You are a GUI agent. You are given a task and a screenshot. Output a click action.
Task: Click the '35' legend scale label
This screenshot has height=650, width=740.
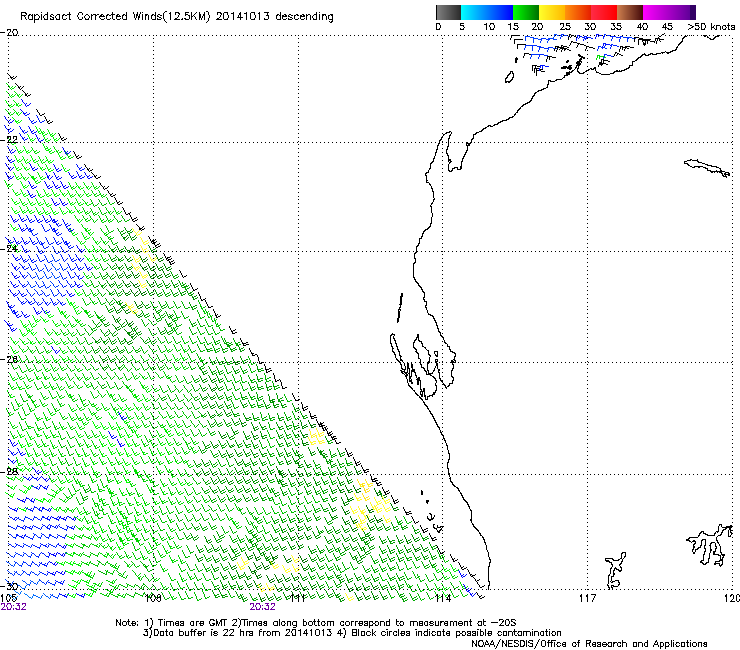point(615,26)
